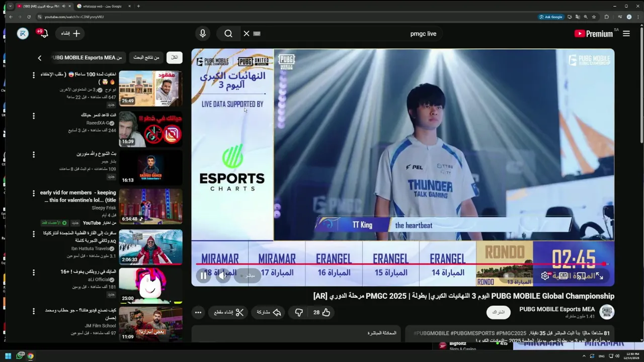This screenshot has height=362, width=644.
Task: Create a clip with scissors button
Action: pyautogui.click(x=229, y=312)
